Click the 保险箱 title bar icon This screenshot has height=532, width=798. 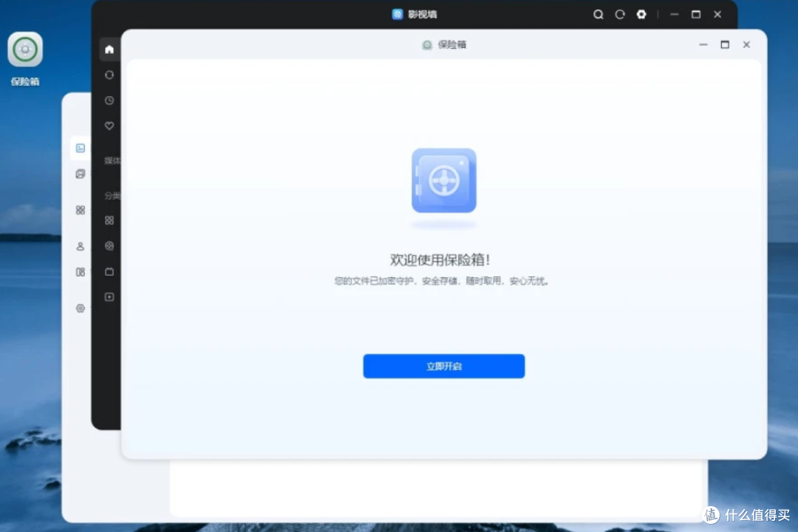427,45
